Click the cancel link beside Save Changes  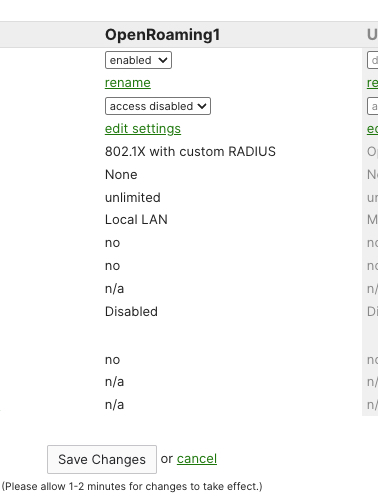click(x=197, y=459)
